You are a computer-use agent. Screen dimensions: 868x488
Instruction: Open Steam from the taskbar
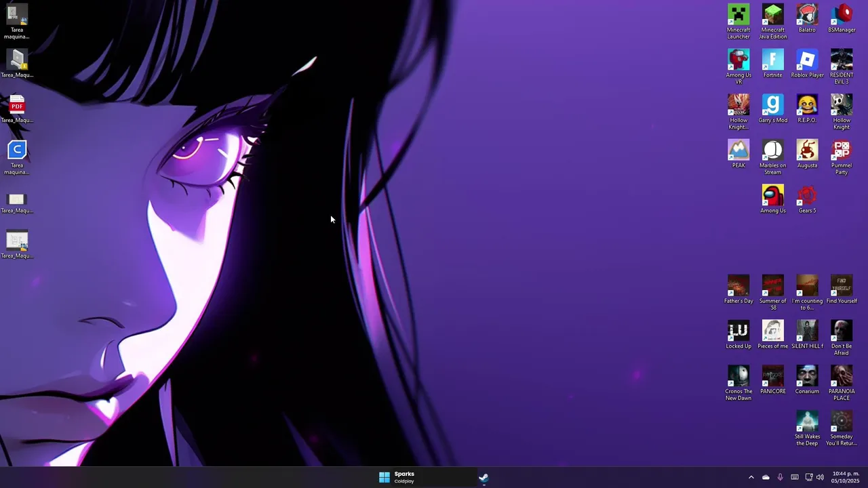pos(484,477)
